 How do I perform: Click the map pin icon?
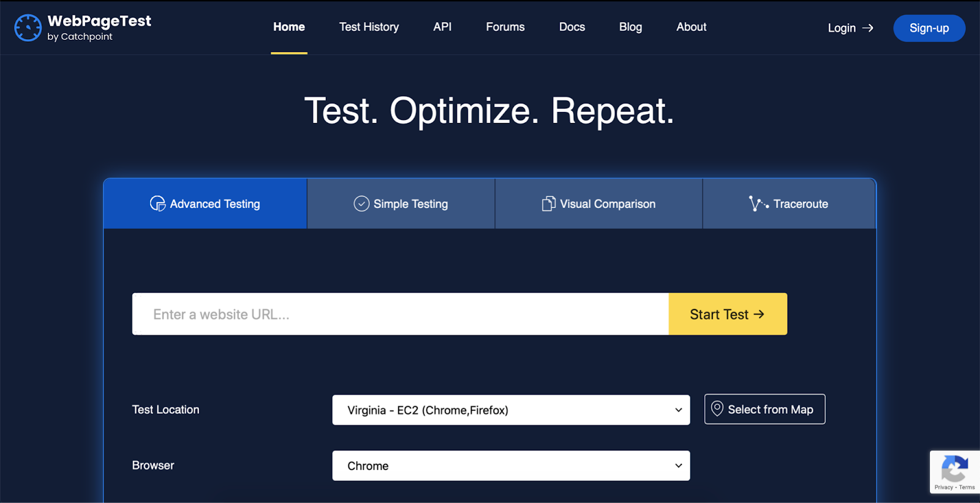coord(717,409)
